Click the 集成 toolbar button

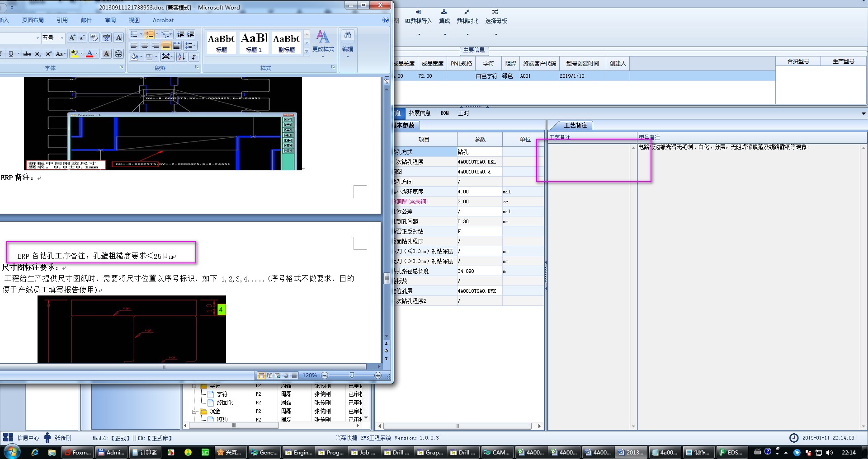point(444,17)
